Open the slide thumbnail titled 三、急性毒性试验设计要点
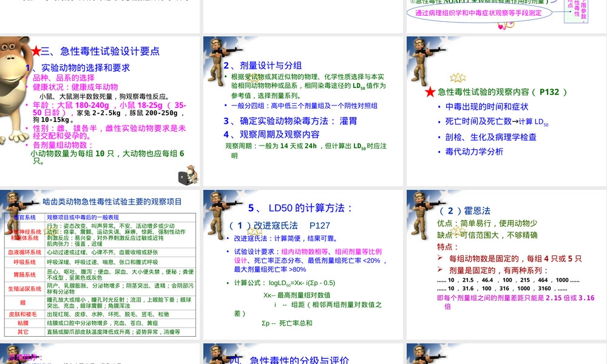 [100, 111]
